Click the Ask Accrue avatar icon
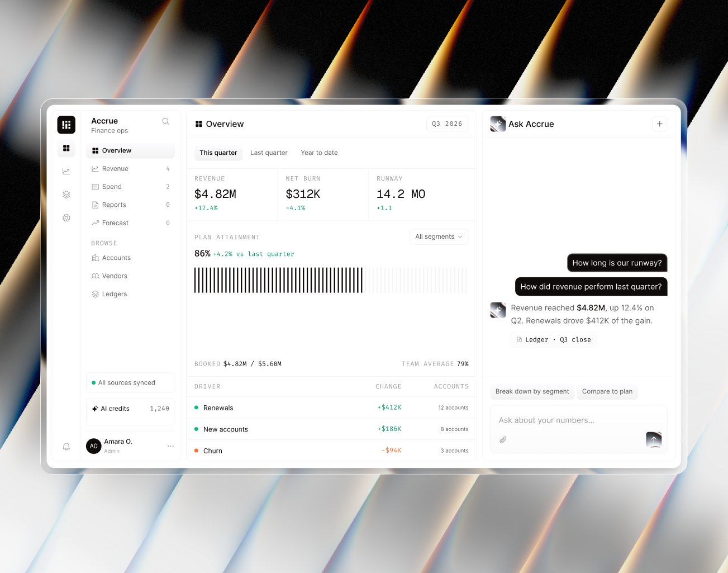The height and width of the screenshot is (573, 728). pos(498,124)
